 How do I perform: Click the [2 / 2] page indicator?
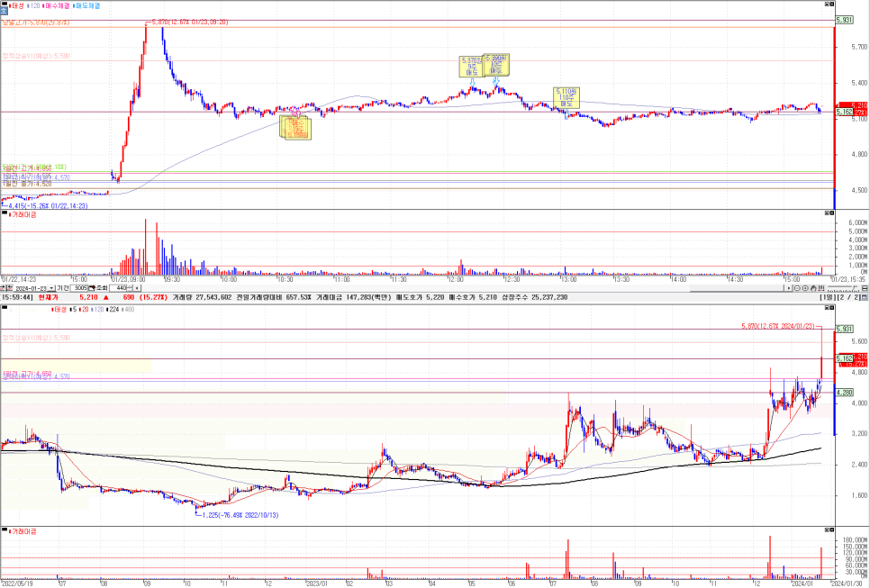click(849, 297)
